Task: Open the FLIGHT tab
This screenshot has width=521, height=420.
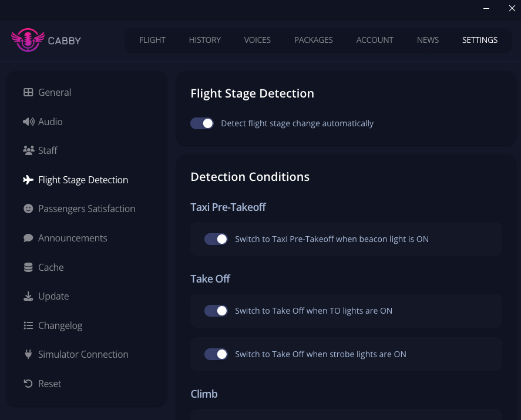Action: click(x=152, y=40)
